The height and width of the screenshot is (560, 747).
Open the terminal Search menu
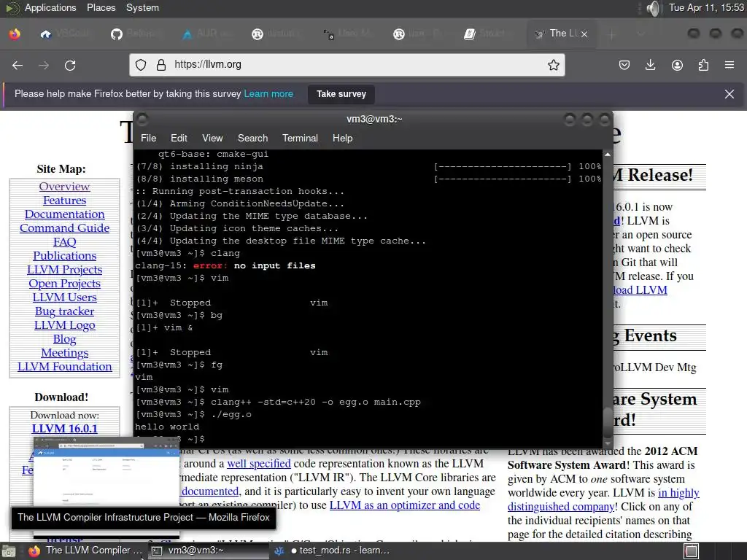(x=252, y=138)
